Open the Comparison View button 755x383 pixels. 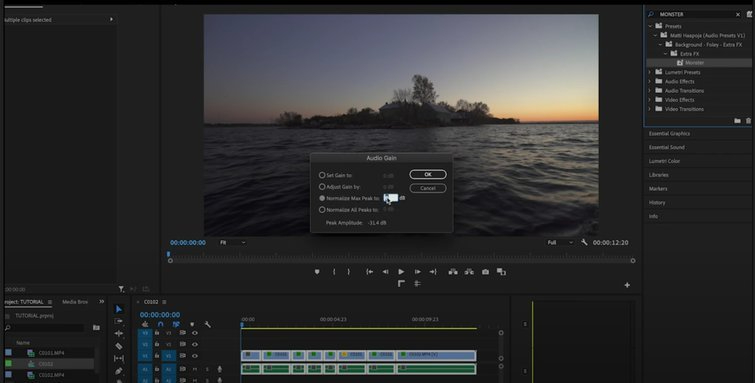[x=501, y=272]
